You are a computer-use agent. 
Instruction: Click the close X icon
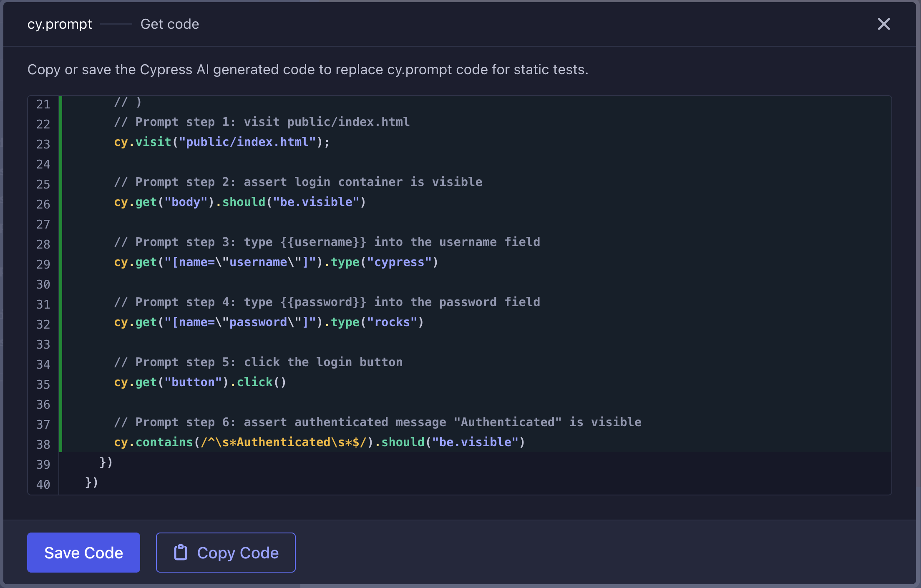click(883, 24)
